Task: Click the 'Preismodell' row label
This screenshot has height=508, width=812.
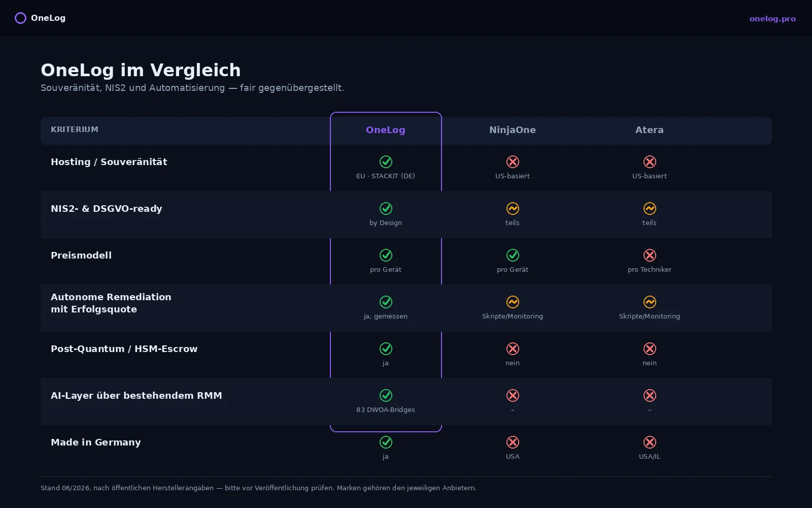Action: [x=81, y=256]
